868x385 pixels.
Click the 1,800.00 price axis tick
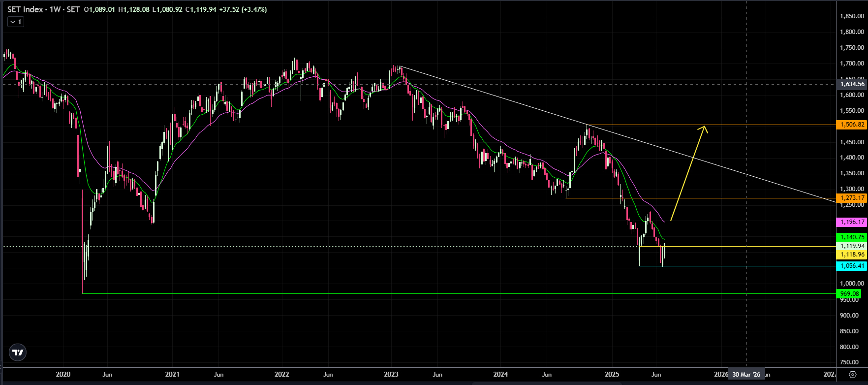pos(852,32)
